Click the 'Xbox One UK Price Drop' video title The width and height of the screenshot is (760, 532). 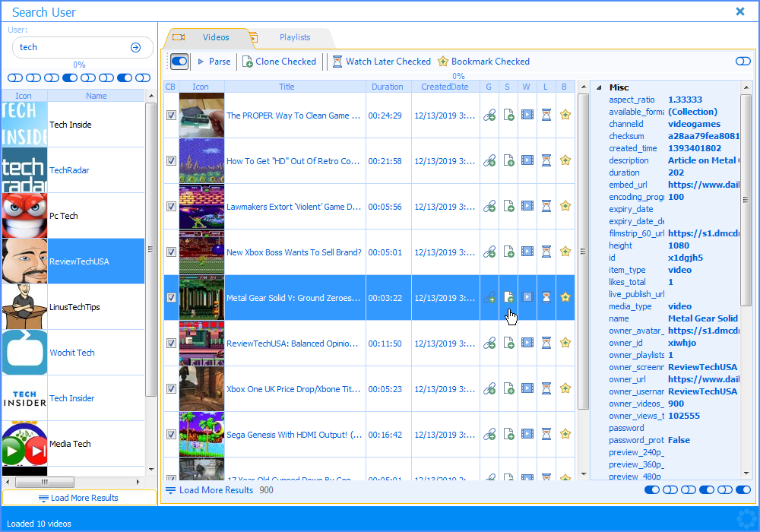click(x=293, y=389)
